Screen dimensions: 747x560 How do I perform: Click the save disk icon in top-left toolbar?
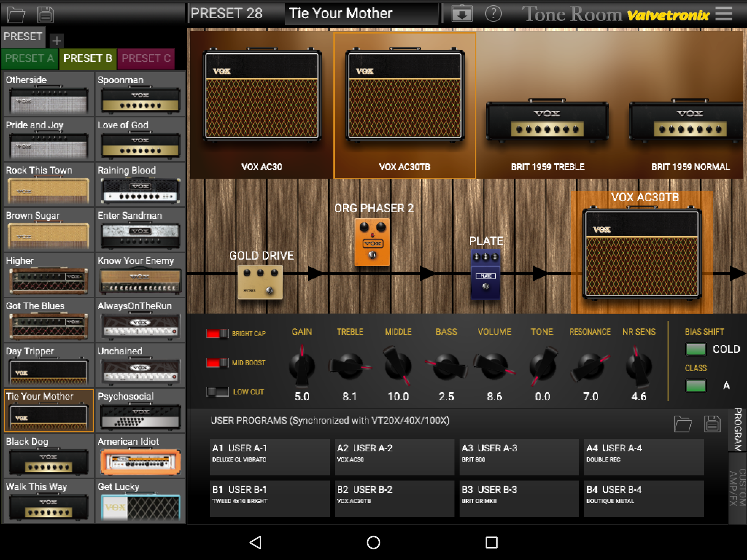(x=46, y=15)
